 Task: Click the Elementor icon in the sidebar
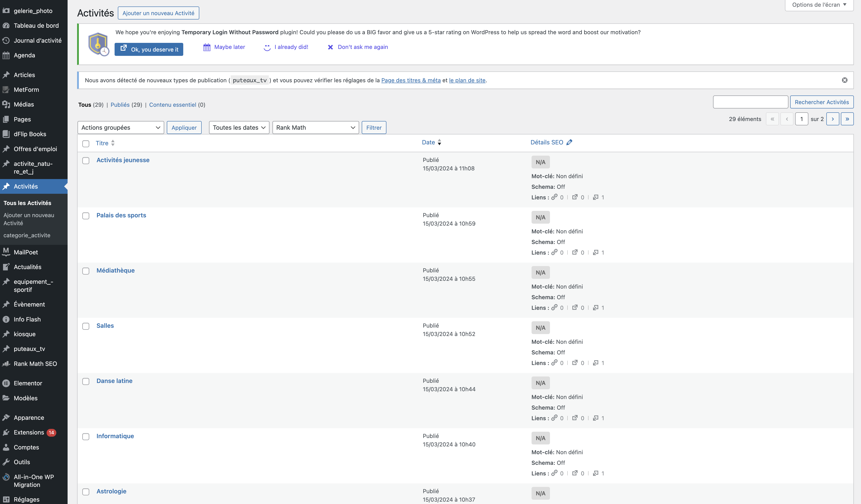(6, 383)
